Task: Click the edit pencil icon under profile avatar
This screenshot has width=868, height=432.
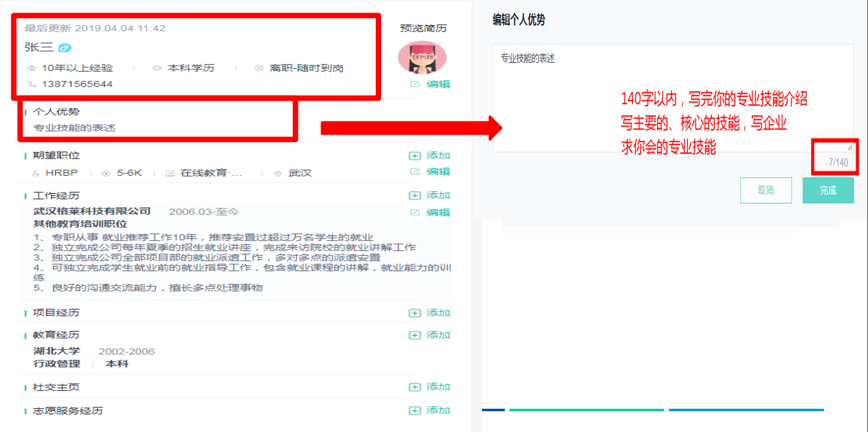Action: click(415, 84)
